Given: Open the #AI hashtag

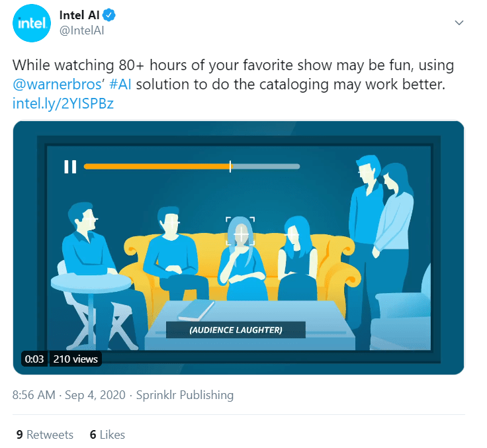Looking at the screenshot, I should (x=120, y=85).
